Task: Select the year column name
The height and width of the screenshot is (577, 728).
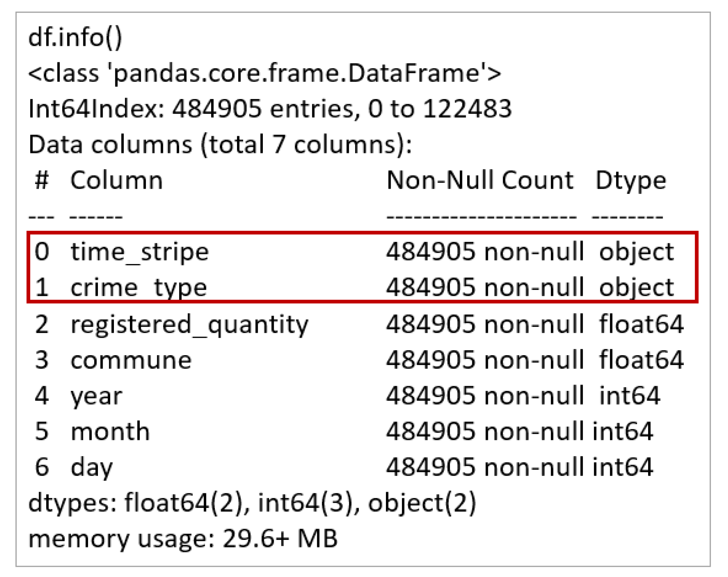Action: pos(96,396)
